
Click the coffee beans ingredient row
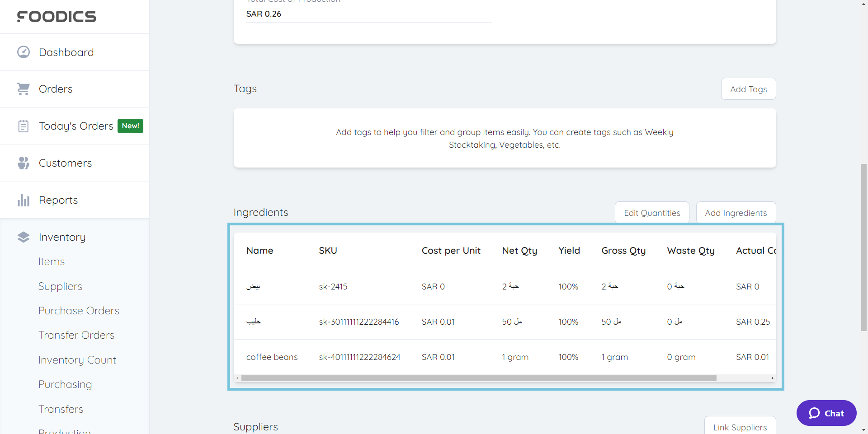[x=505, y=357]
